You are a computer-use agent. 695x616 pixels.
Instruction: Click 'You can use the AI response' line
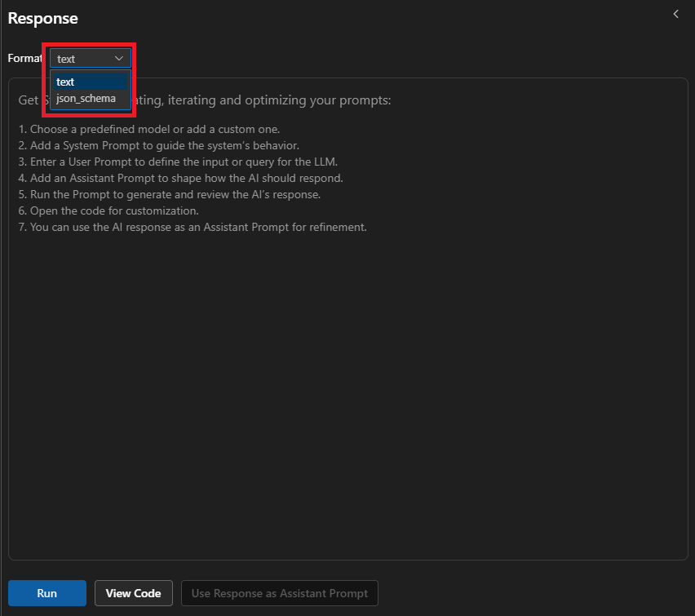[193, 227]
